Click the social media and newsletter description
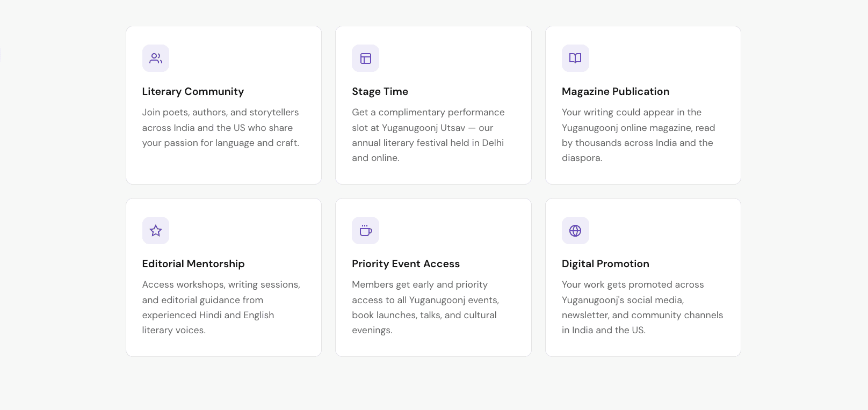The height and width of the screenshot is (410, 868). click(x=642, y=307)
